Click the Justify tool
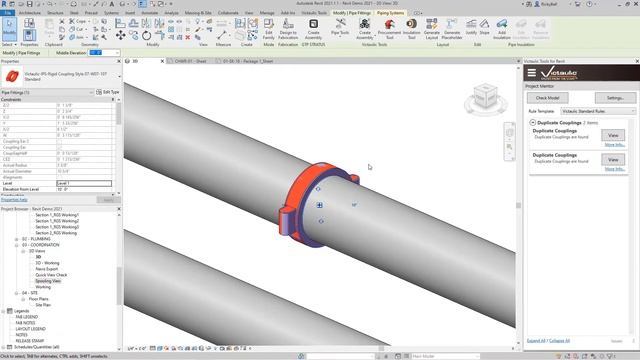 (x=471, y=27)
